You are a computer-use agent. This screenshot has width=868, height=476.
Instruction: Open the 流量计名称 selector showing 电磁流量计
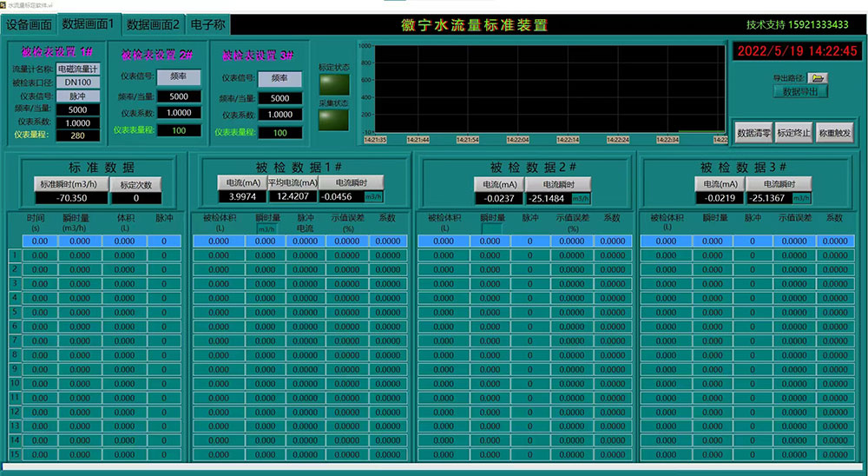[x=78, y=69]
